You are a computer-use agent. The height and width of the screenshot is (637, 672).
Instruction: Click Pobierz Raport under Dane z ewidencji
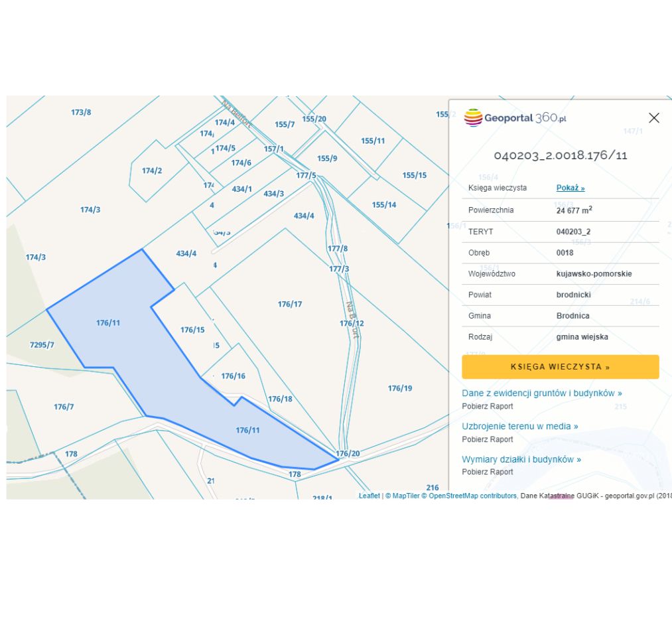coord(488,406)
